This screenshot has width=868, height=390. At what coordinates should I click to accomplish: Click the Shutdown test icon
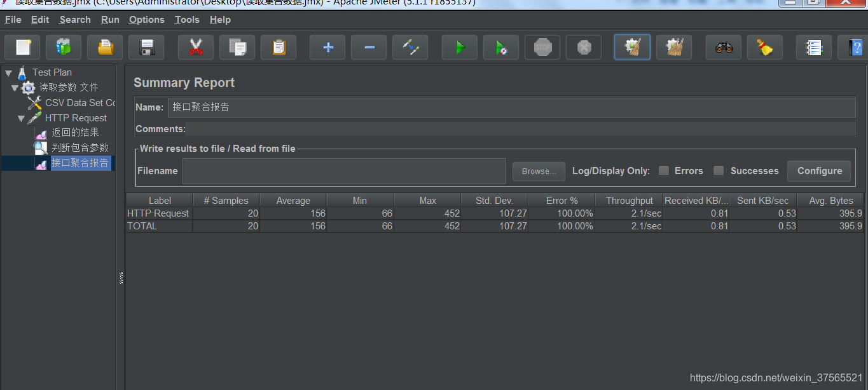(x=584, y=47)
